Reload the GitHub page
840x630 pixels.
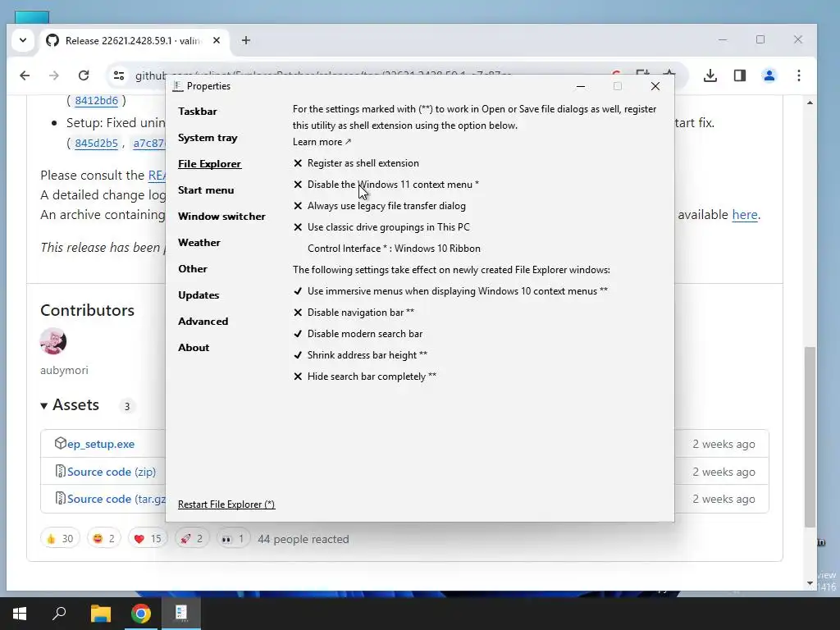(84, 75)
